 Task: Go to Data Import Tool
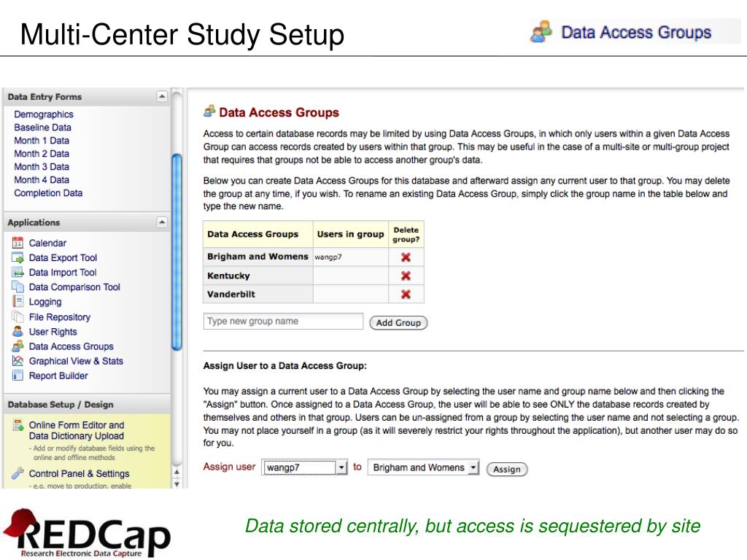click(x=63, y=273)
